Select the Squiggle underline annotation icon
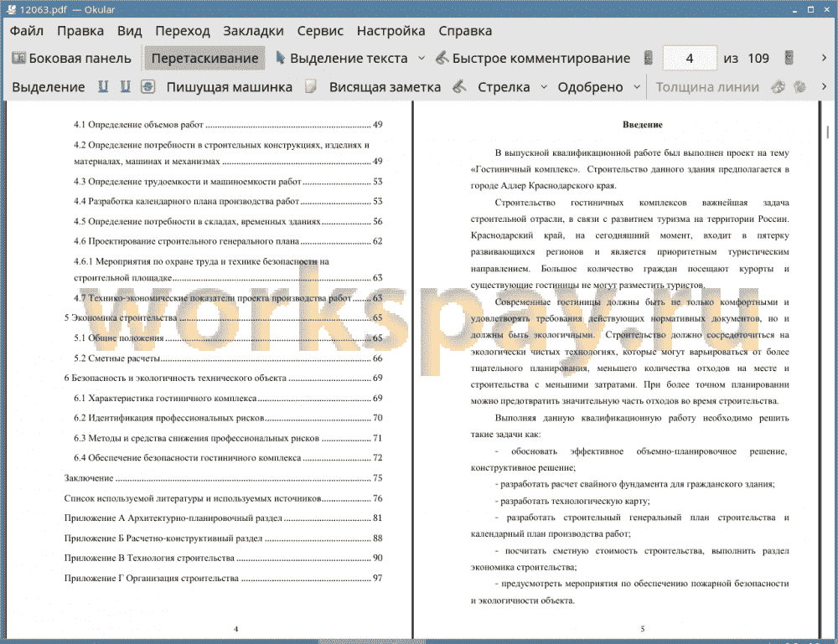The height and width of the screenshot is (644, 838). (125, 86)
